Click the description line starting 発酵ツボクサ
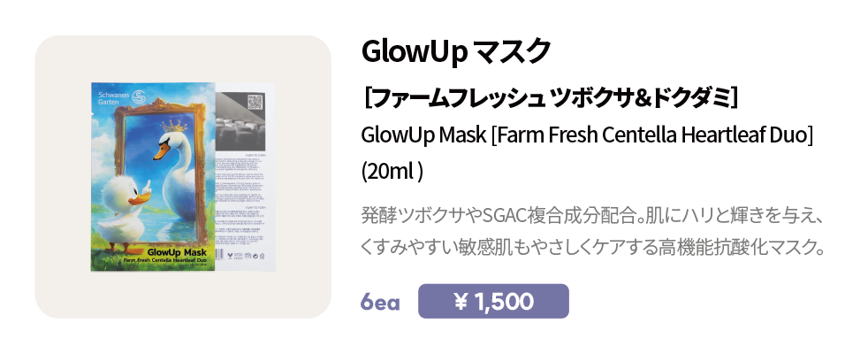Image resolution: width=868 pixels, height=354 pixels. pyautogui.click(x=592, y=215)
